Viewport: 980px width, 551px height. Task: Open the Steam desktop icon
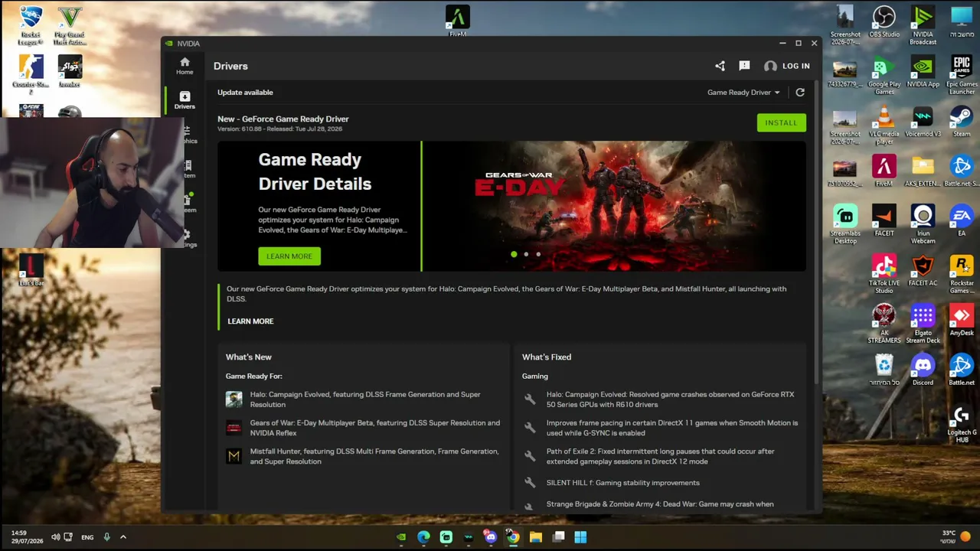(962, 122)
